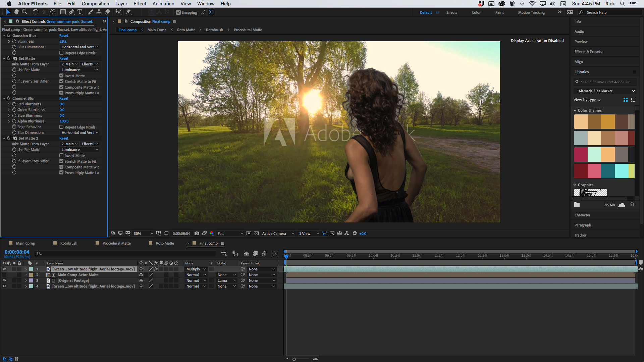
Task: Uncheck Invert Matte under Set Matte
Action: coord(61,76)
